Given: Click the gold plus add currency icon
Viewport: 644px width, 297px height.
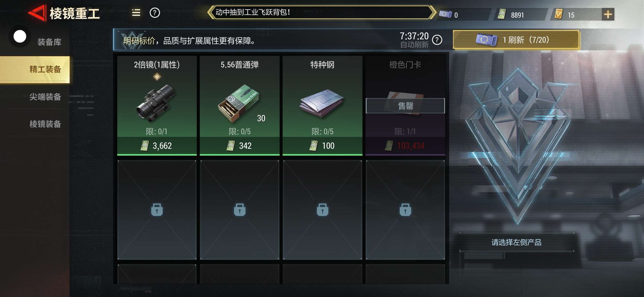Looking at the screenshot, I should (608, 14).
